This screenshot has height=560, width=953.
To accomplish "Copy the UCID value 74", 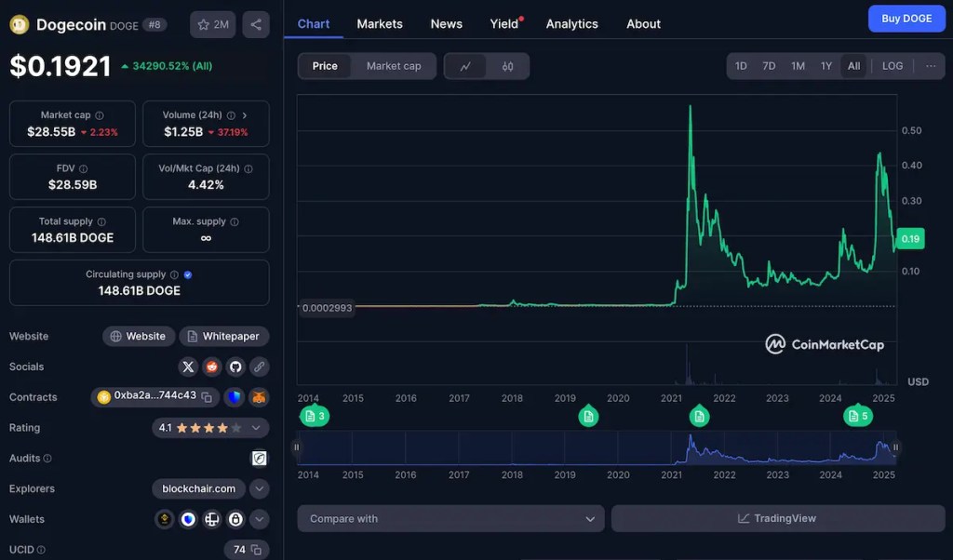I will [x=256, y=550].
